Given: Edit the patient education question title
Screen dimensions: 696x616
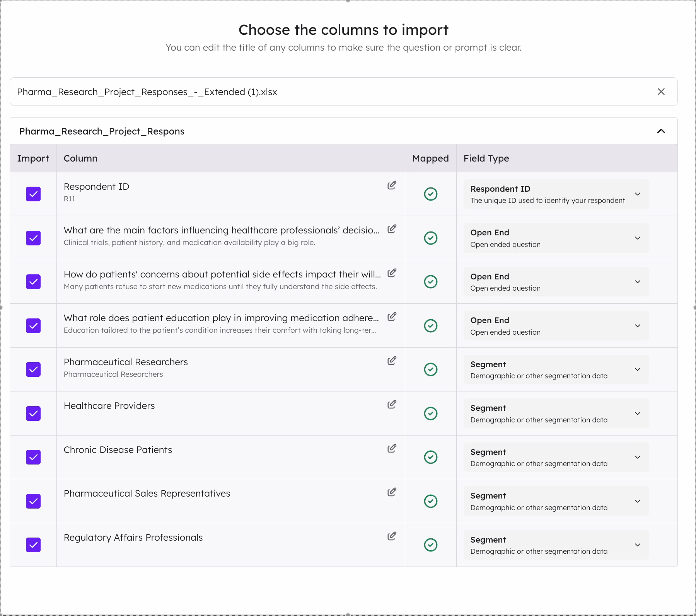Looking at the screenshot, I should tap(392, 317).
